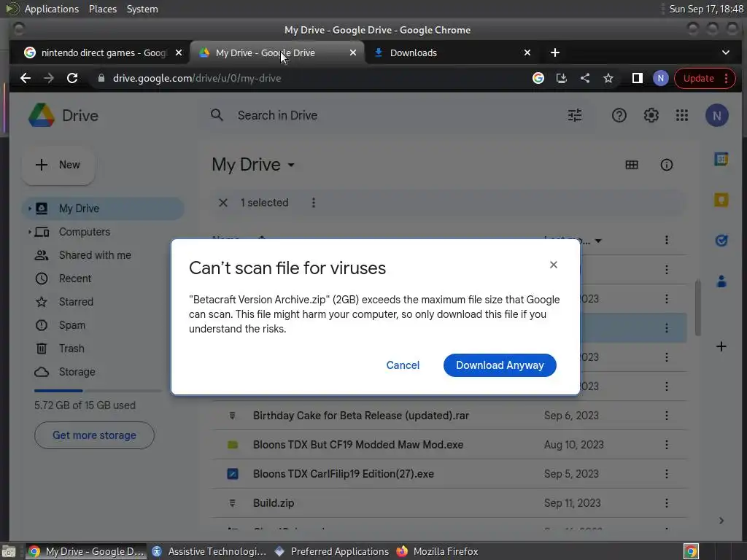Open more options for Build.zip
The image size is (747, 560).
click(x=666, y=503)
